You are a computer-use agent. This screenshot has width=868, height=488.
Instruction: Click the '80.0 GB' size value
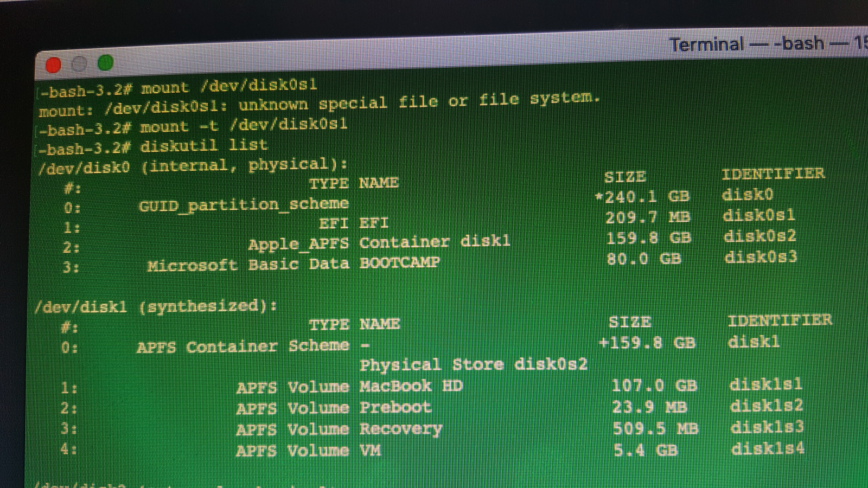[644, 259]
